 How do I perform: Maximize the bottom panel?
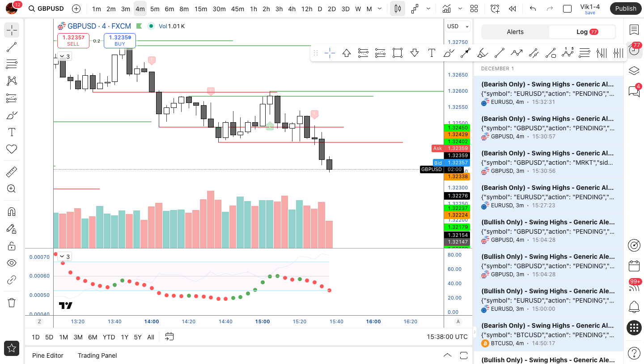(x=464, y=355)
